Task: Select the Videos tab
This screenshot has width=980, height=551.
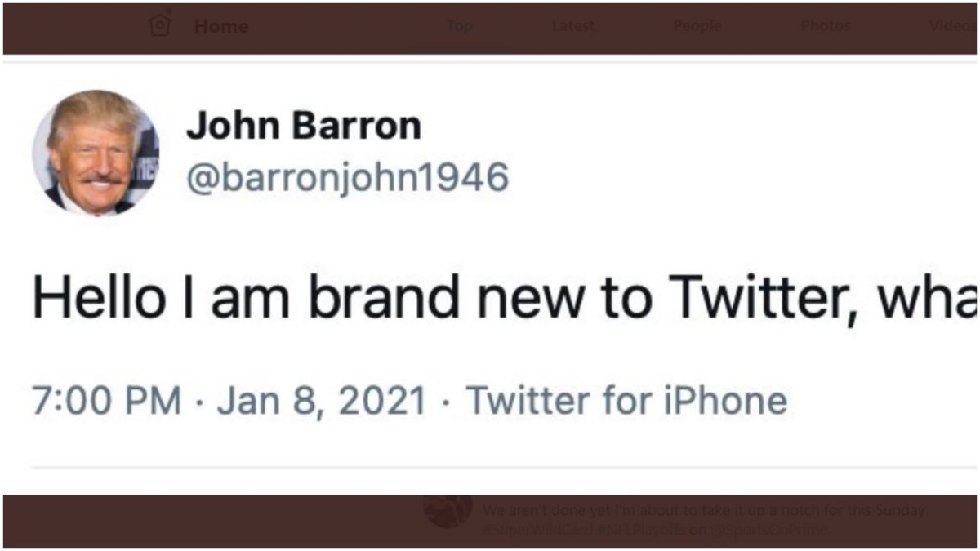Action: pos(951,26)
